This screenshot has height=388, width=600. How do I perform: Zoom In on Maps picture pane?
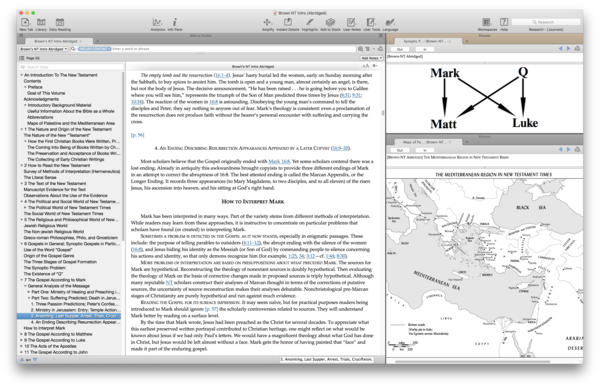tap(425, 150)
